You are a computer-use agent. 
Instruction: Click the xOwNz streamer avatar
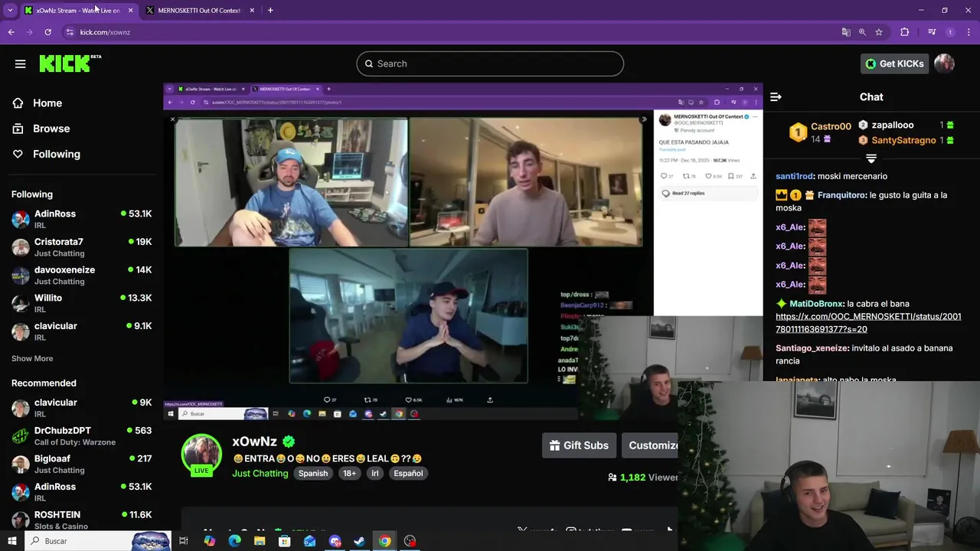click(201, 455)
